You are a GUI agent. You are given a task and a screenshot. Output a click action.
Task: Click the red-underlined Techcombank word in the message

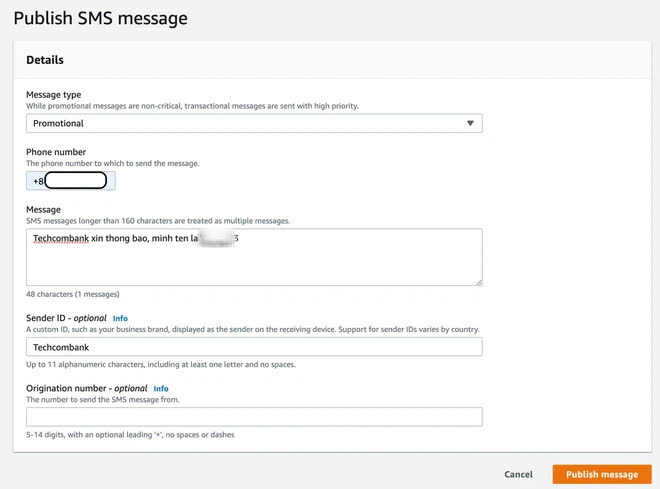[61, 239]
